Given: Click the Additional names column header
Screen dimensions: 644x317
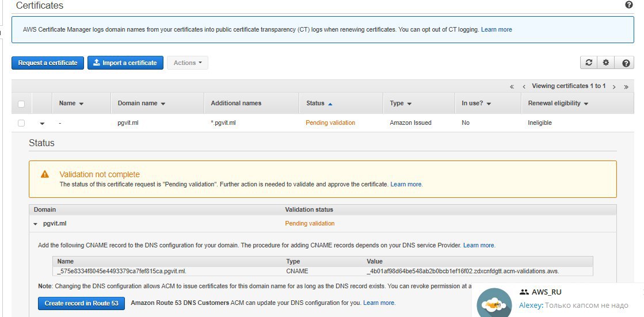Looking at the screenshot, I should (236, 104).
